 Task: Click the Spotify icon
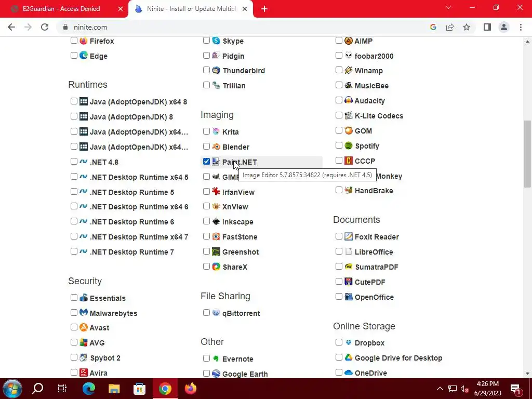pyautogui.click(x=349, y=145)
